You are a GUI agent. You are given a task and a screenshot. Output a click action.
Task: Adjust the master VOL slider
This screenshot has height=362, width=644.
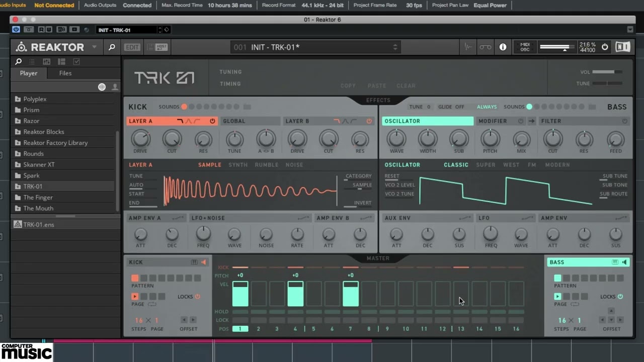coord(607,72)
